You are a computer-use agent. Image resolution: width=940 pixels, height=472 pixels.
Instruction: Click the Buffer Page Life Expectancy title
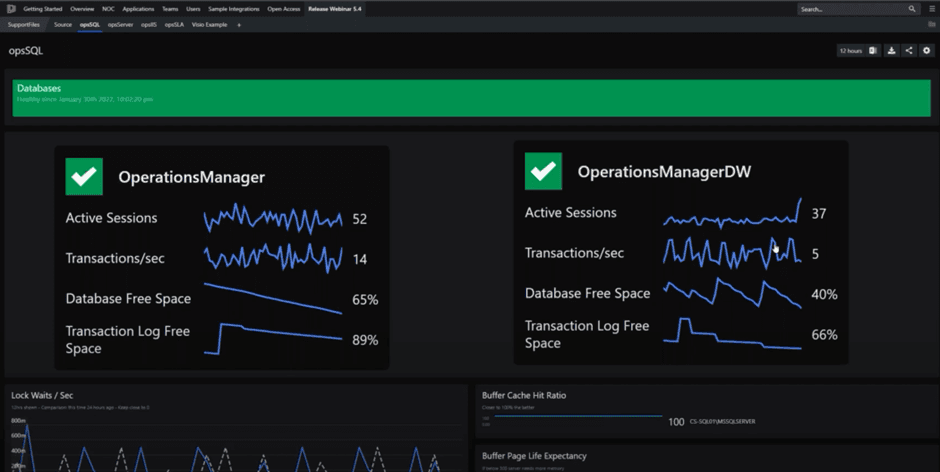pos(534,456)
